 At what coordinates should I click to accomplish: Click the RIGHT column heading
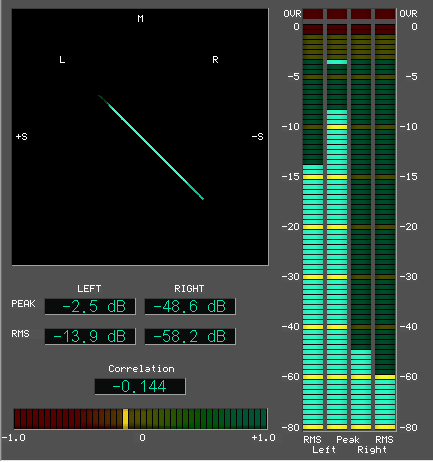189,289
